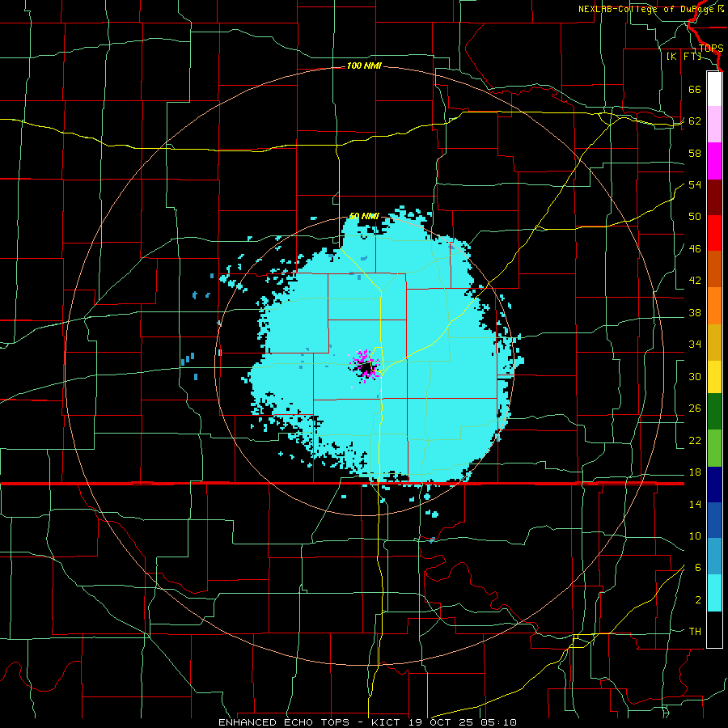Click the "NEXLAB-College of DuPage" label
Screen dimensions: 728x728
(645, 9)
